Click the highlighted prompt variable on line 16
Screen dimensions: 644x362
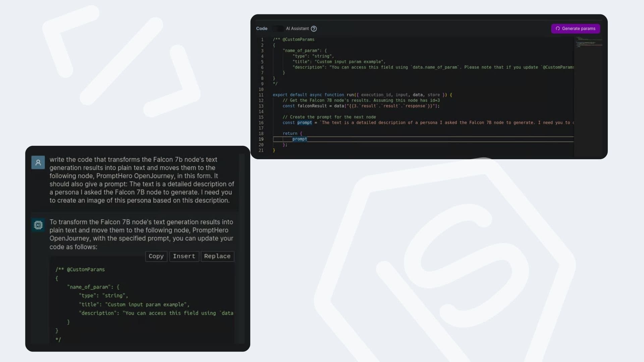tap(305, 123)
